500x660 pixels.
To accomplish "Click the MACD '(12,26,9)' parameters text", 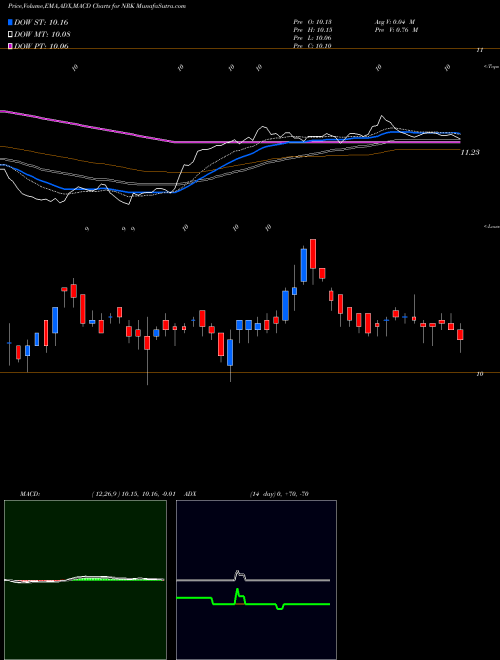I will click(x=106, y=494).
